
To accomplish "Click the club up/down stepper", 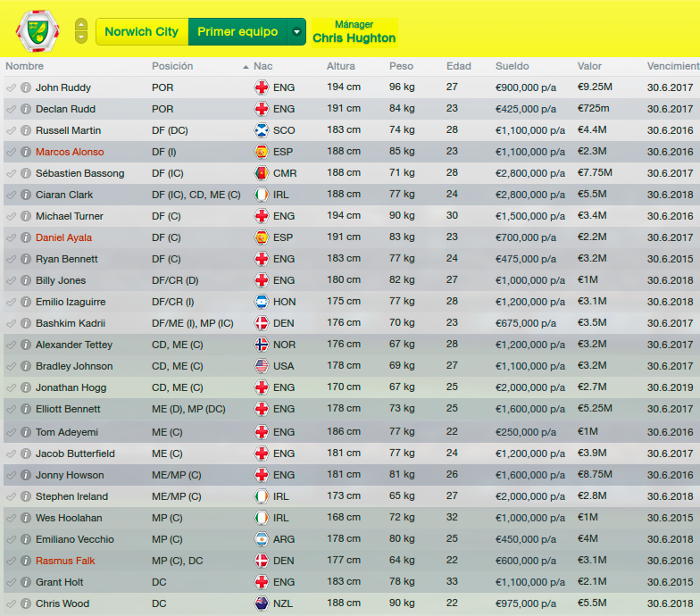I will point(81,30).
